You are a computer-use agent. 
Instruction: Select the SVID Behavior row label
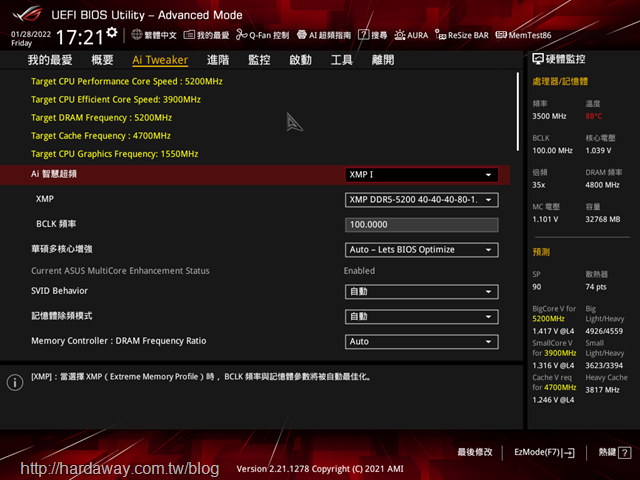tap(59, 291)
